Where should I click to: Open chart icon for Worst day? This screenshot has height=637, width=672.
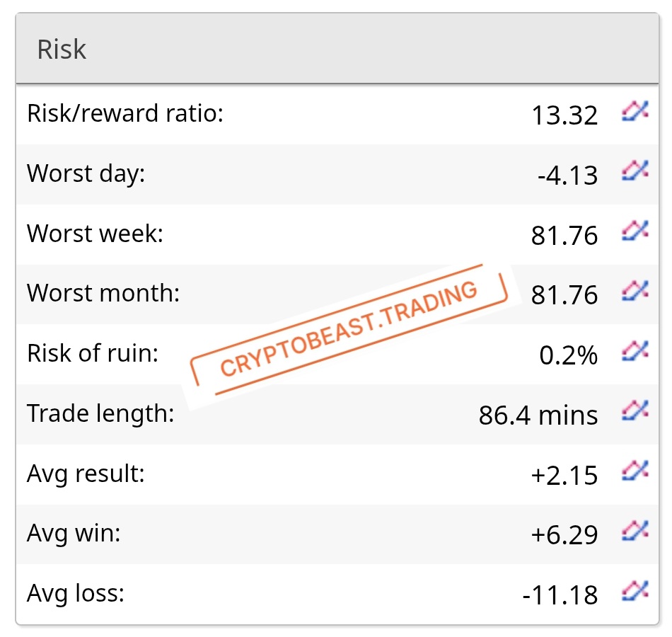coord(635,171)
